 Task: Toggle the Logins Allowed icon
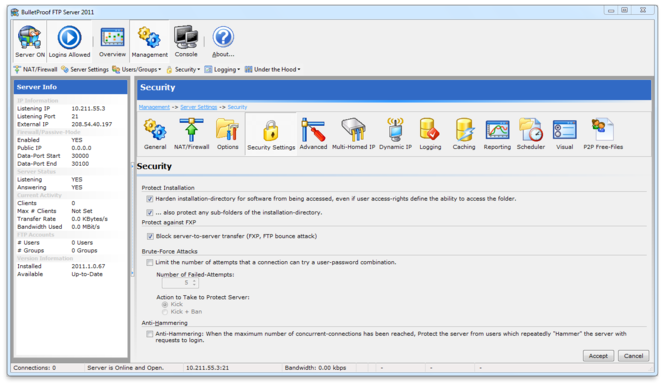coord(69,37)
